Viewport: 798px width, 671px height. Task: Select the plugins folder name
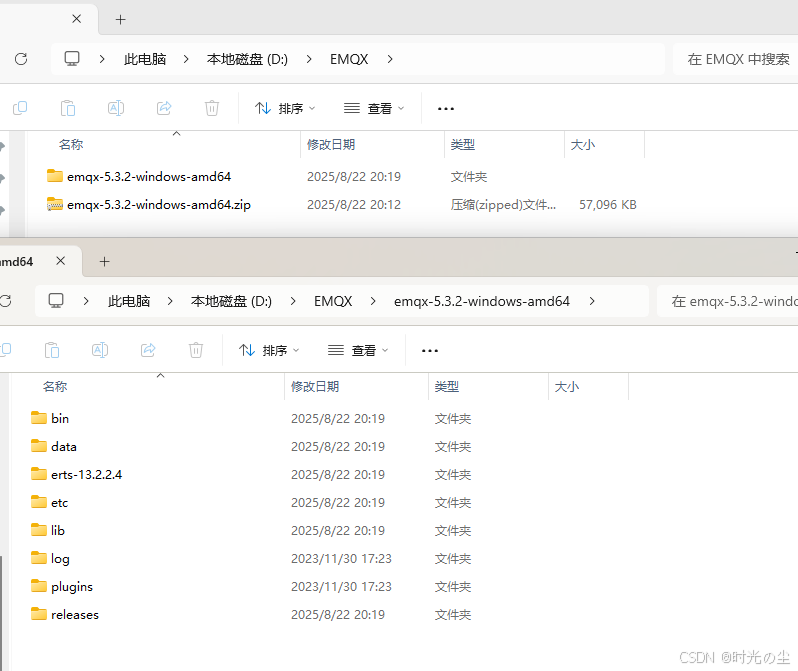(x=72, y=587)
